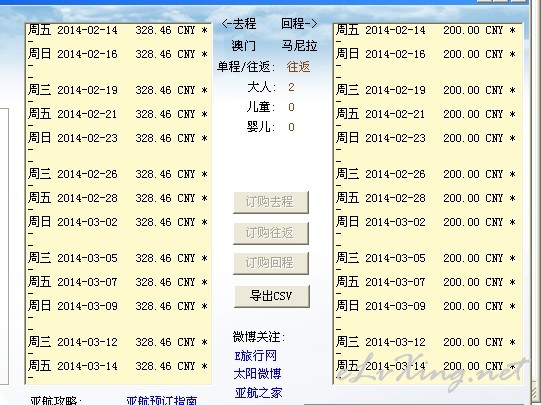Select outbound fare for 2014-02-26
Image resolution: width=541 pixels, height=405 pixels.
[118, 174]
